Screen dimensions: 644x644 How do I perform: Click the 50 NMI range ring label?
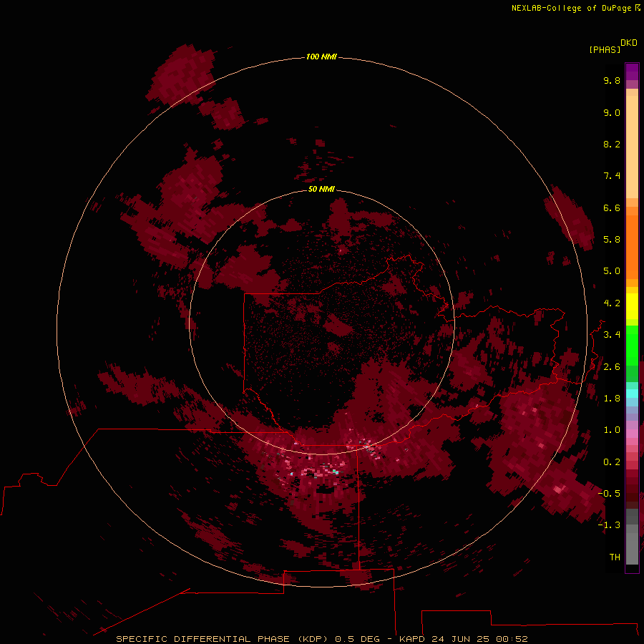[321, 189]
